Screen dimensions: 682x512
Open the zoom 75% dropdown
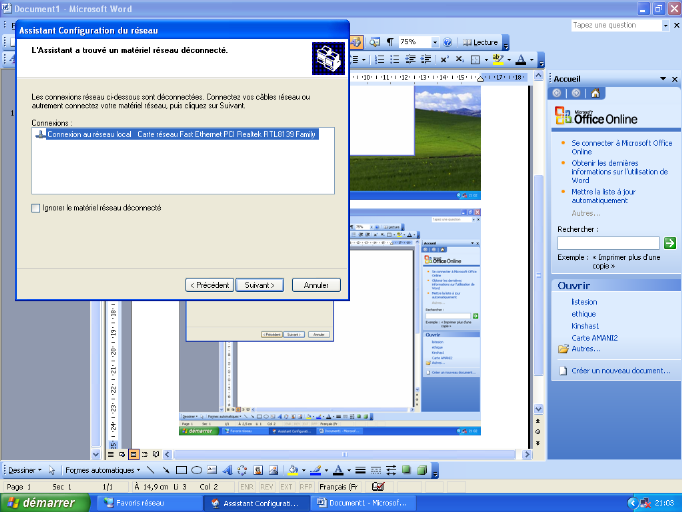(434, 43)
